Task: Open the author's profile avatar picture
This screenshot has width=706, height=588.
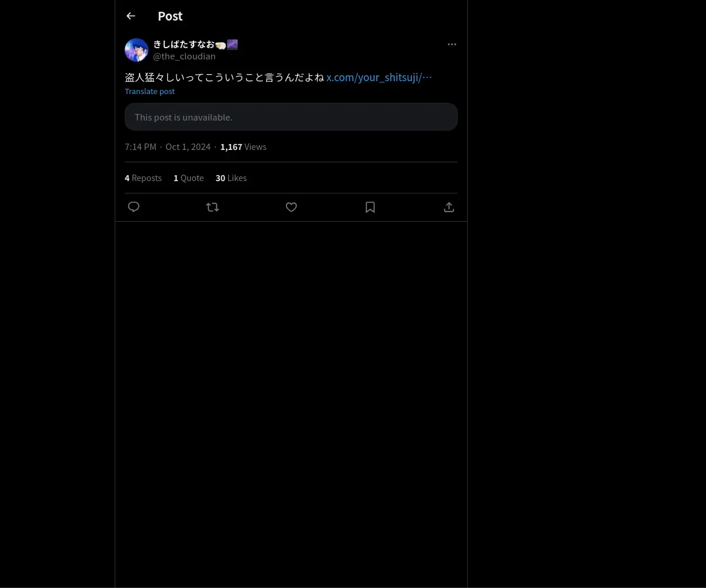Action: coord(136,50)
